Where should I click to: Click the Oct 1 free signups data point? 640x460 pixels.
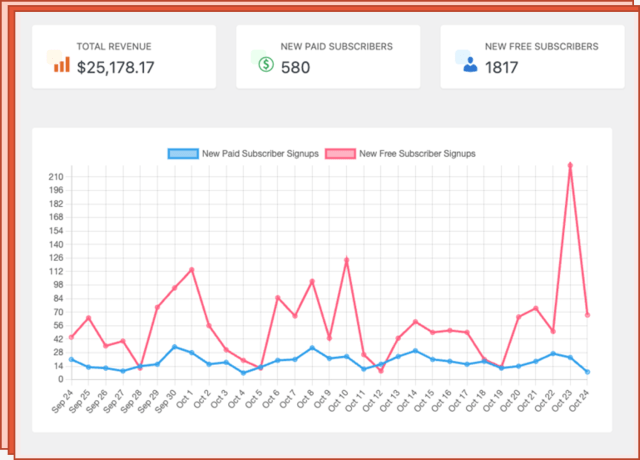coord(191,270)
